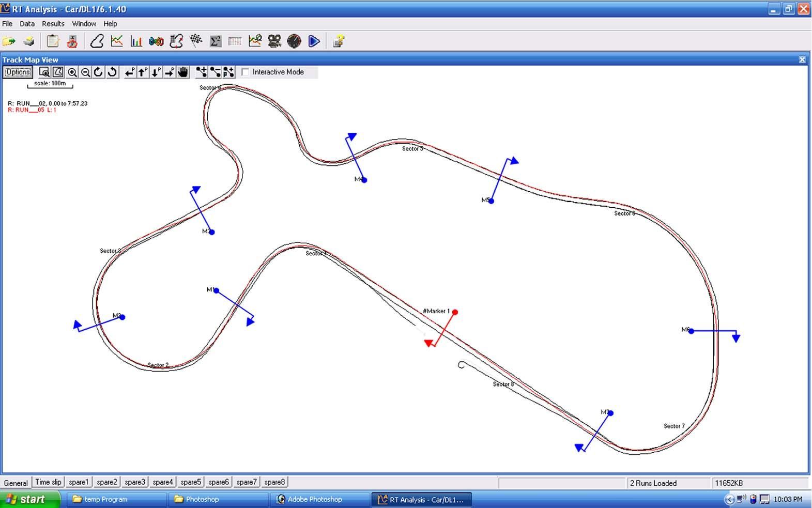Open the Results menu
The image size is (812, 508).
[x=53, y=24]
